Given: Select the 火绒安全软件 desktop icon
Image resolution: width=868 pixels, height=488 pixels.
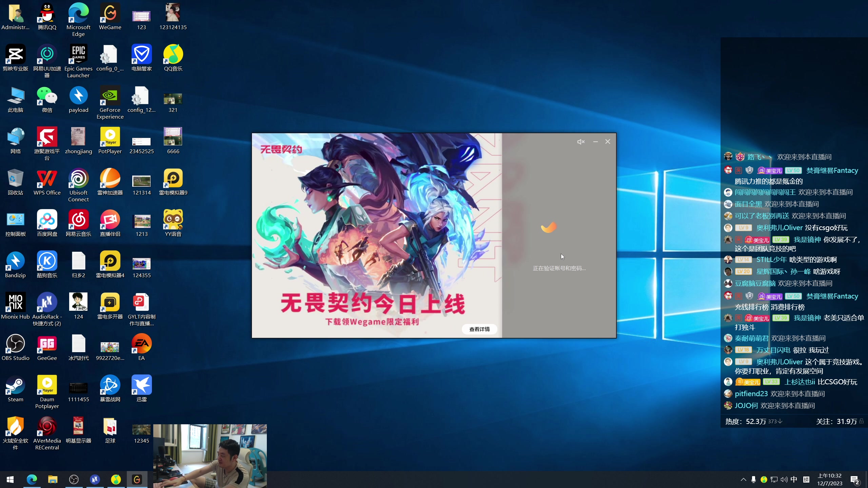Looking at the screenshot, I should [16, 433].
